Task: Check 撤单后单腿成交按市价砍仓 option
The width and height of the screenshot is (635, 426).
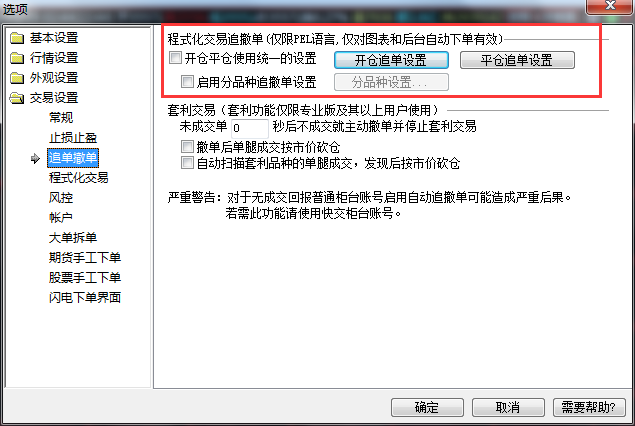Action: coord(187,146)
